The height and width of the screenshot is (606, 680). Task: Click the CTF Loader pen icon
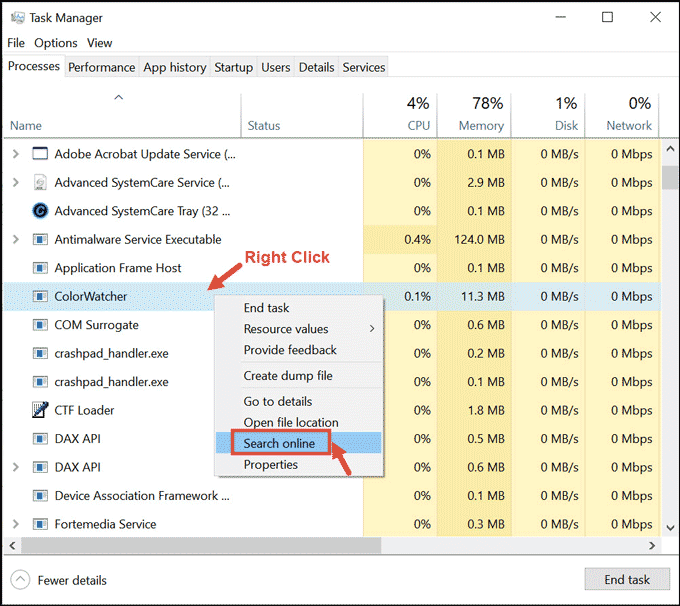tap(40, 410)
